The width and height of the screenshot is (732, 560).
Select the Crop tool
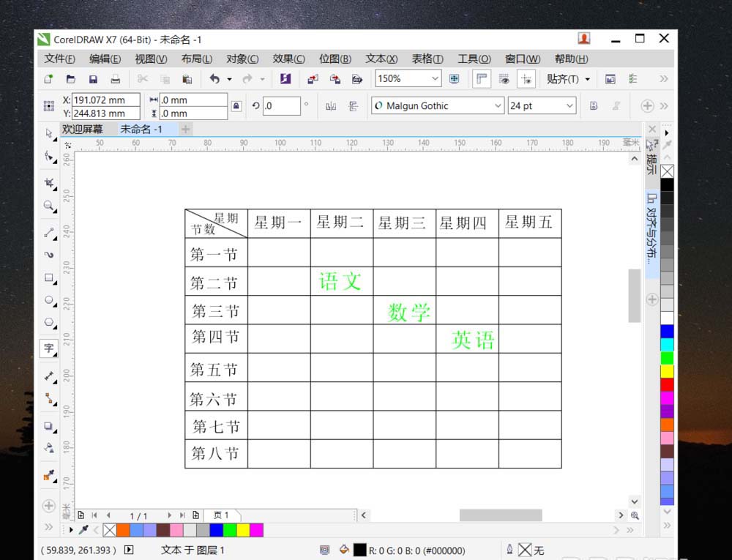[x=48, y=182]
